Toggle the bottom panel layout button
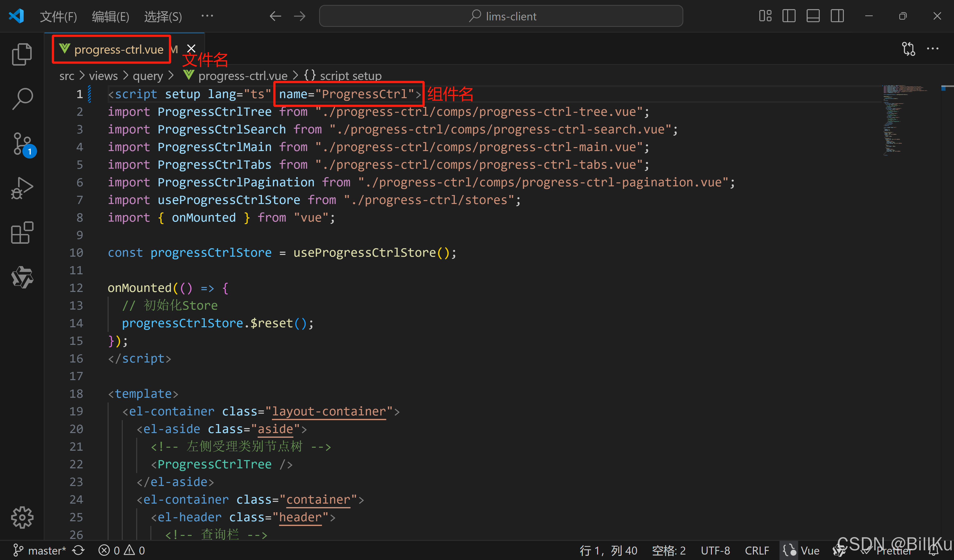Image resolution: width=954 pixels, height=560 pixels. (813, 16)
